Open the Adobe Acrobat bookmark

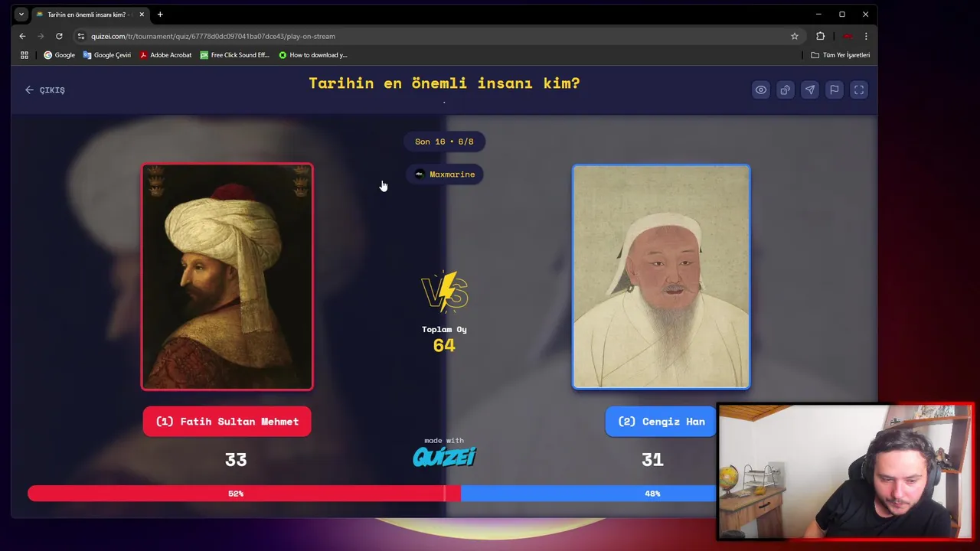click(x=165, y=55)
